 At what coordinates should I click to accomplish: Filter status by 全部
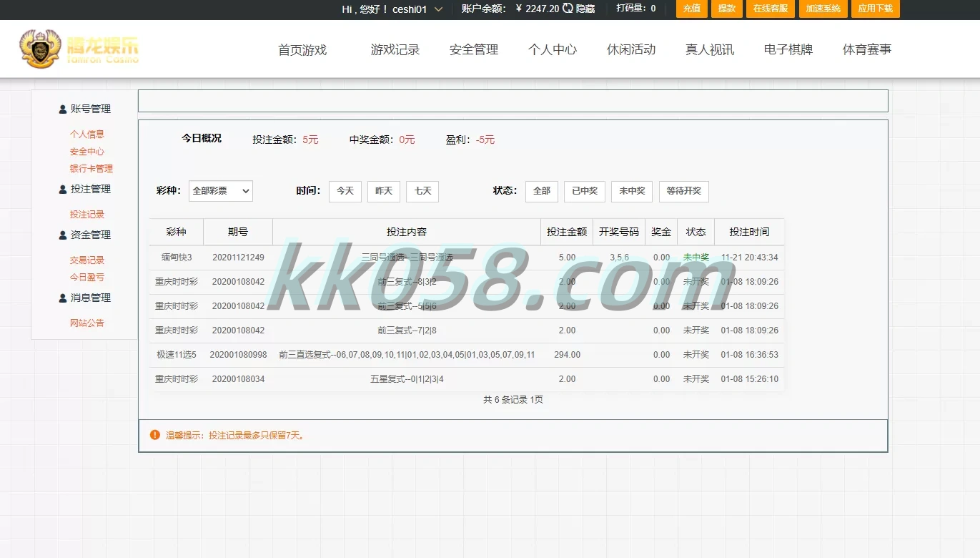[x=542, y=191]
